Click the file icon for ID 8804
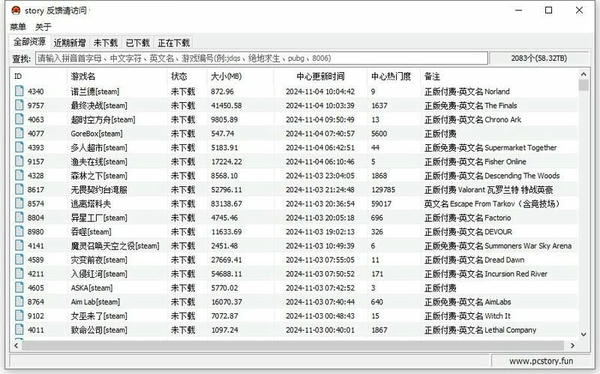Viewport: 600px width, 374px height. click(x=19, y=217)
